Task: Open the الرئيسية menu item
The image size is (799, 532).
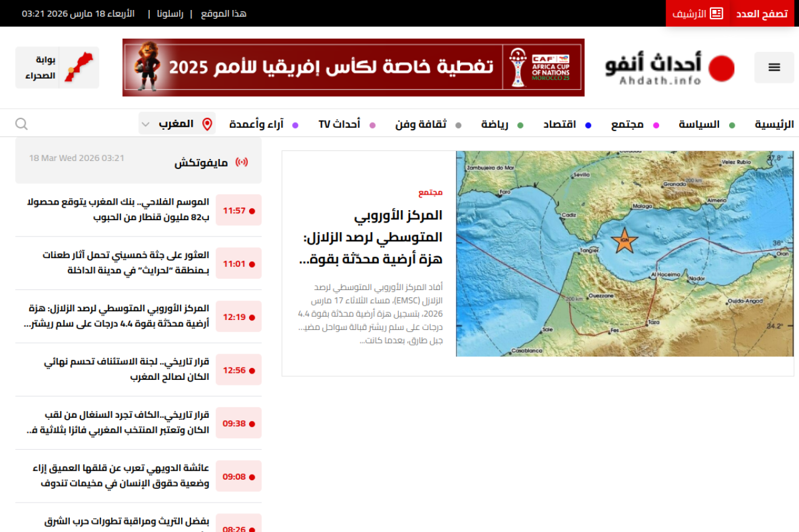Action: point(774,124)
